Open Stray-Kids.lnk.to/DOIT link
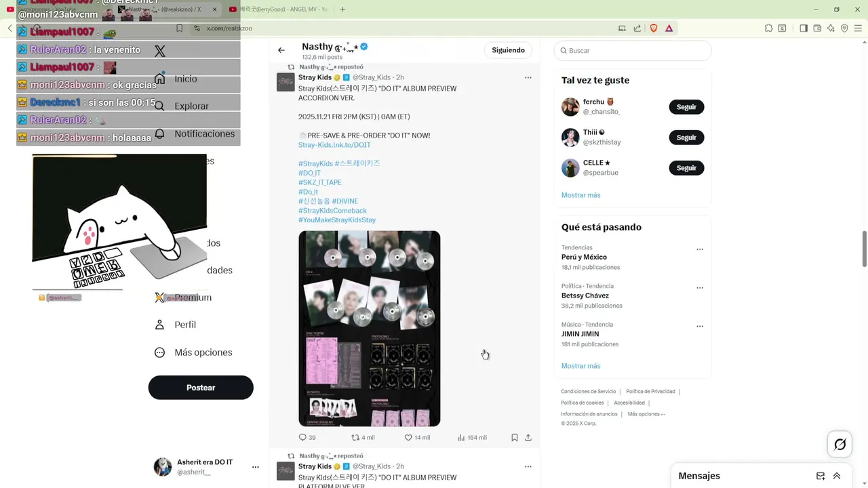Viewport: 868px width, 488px height. pos(334,145)
